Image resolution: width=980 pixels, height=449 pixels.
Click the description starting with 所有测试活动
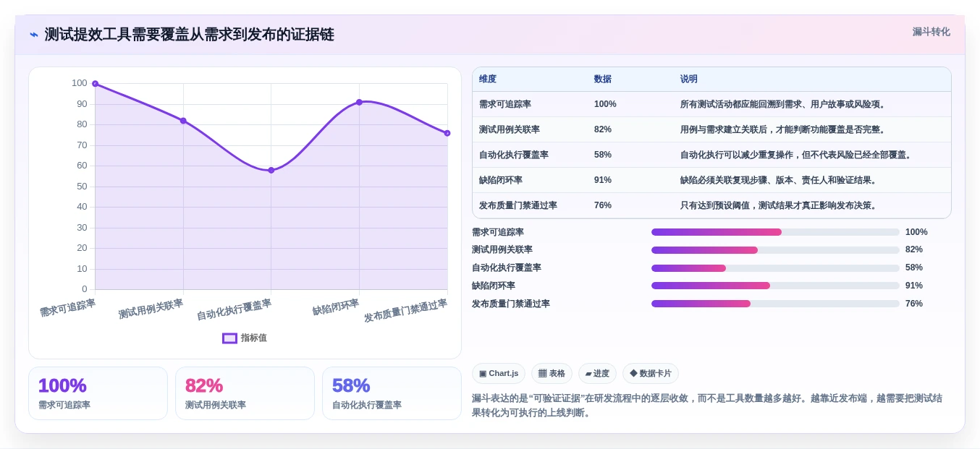(x=785, y=104)
